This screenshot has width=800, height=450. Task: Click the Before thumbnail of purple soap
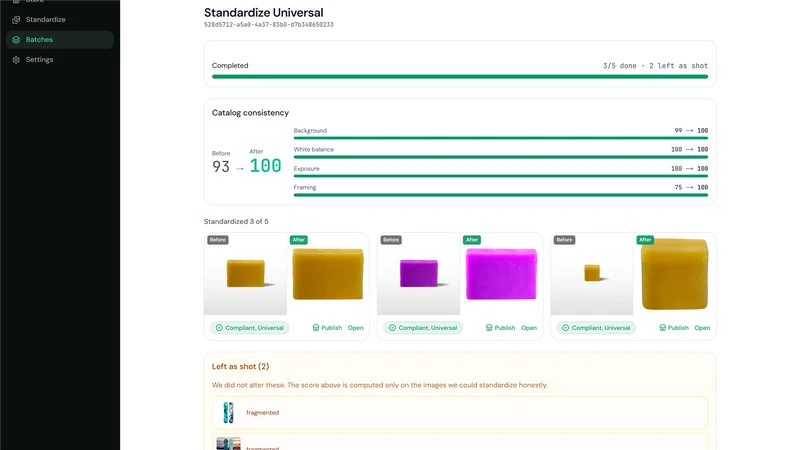click(418, 274)
